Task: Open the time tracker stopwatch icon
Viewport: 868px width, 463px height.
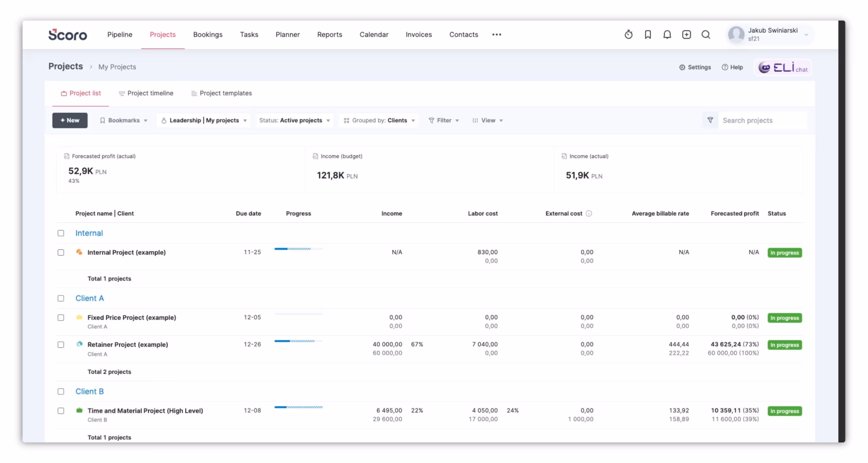Action: tap(628, 35)
